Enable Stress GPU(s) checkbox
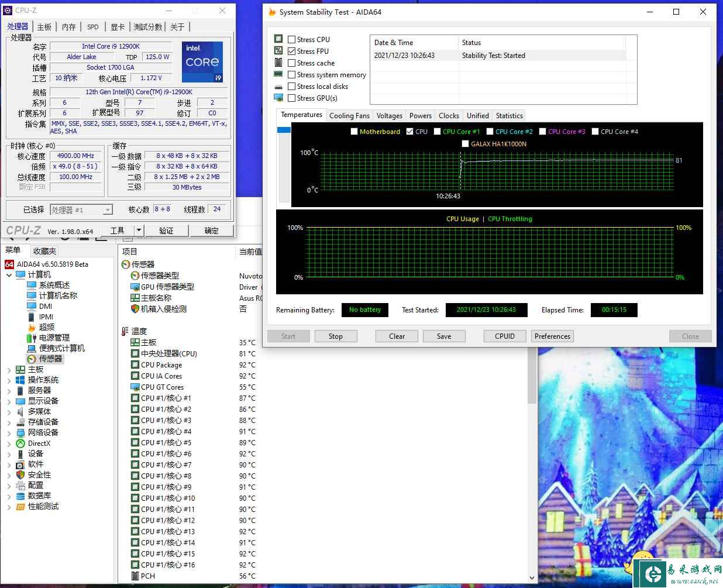This screenshot has width=723, height=588. click(x=291, y=98)
